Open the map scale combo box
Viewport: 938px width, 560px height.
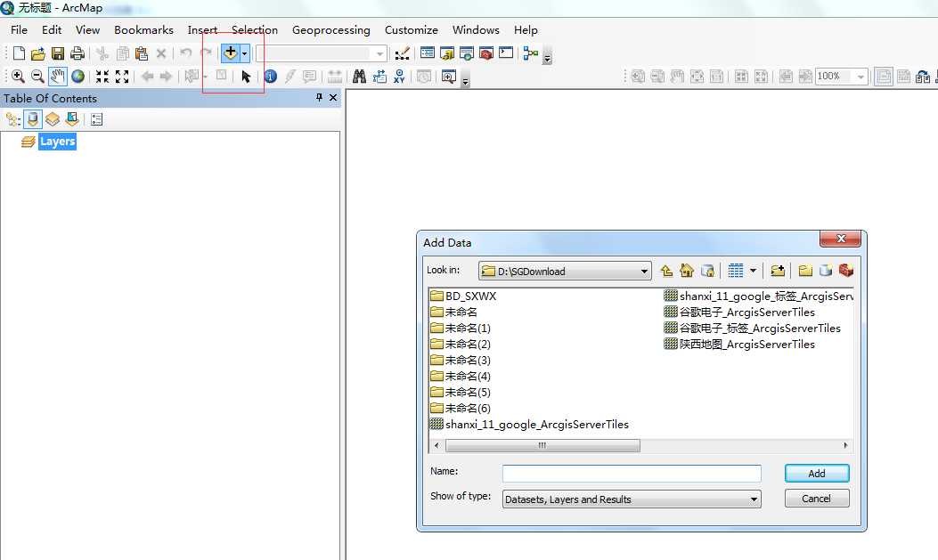(321, 53)
